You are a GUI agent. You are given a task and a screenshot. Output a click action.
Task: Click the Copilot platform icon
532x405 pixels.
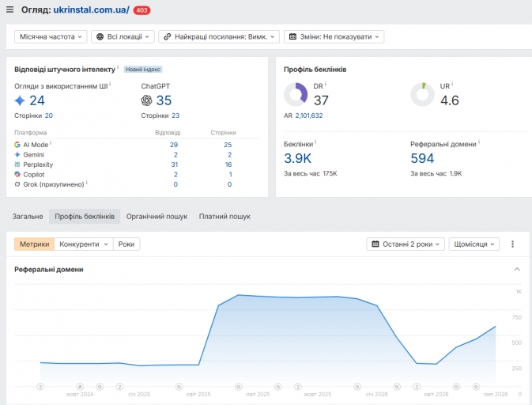[17, 174]
